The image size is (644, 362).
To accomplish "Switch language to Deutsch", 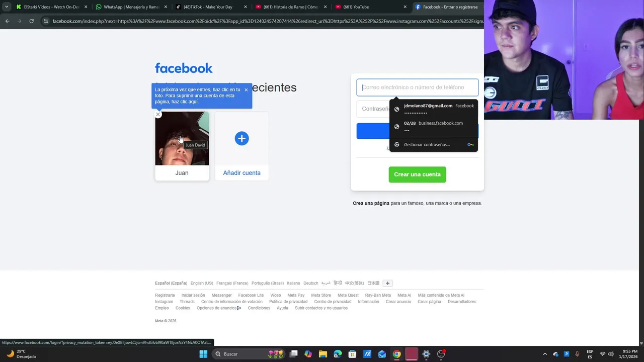I will [310, 283].
